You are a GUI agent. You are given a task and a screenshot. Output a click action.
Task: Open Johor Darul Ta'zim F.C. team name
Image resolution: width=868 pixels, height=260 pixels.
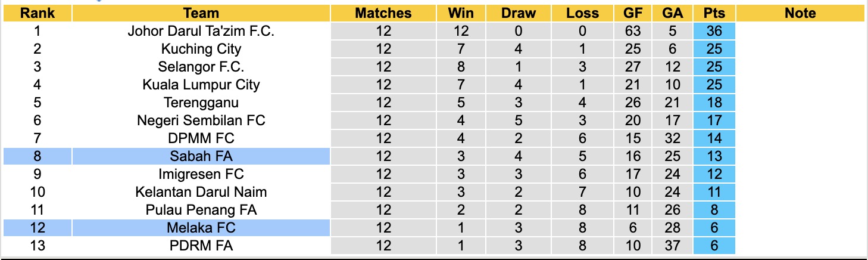tap(201, 31)
